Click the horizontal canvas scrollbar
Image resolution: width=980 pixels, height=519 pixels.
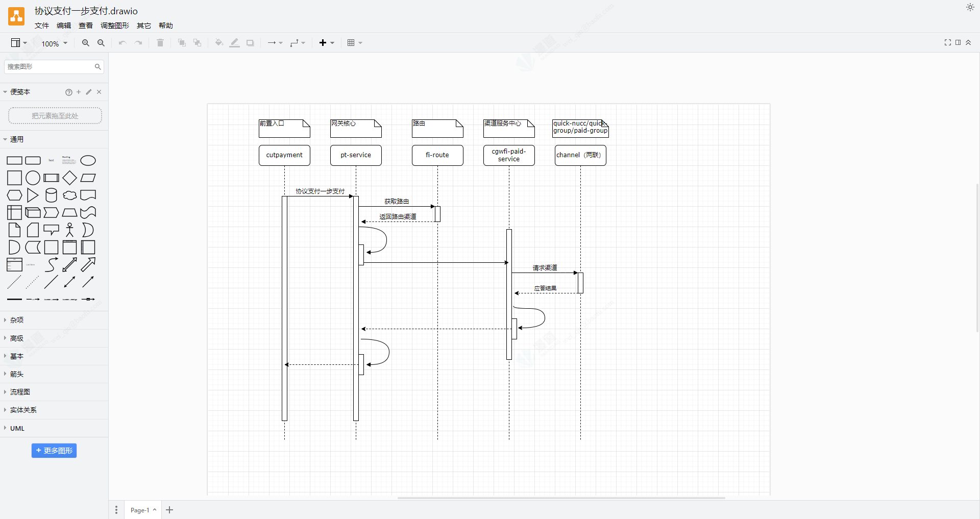click(561, 498)
